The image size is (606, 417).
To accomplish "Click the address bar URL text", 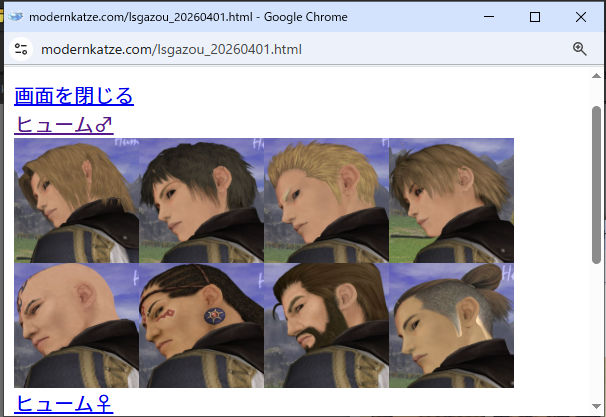I will pyautogui.click(x=170, y=49).
